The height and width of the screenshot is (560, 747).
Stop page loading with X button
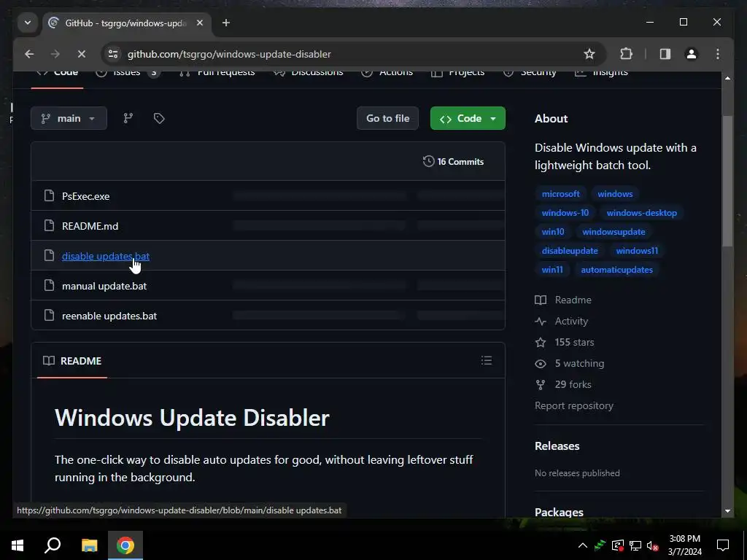(x=82, y=54)
